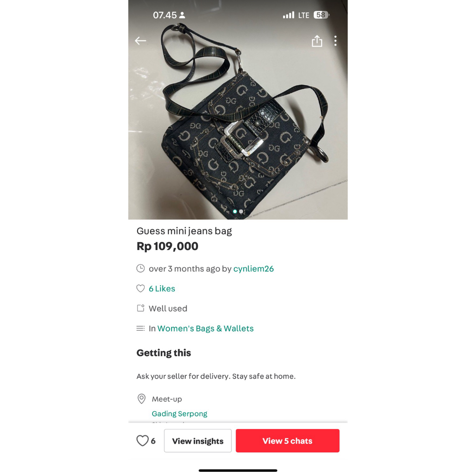
Task: Open the three-dot more options menu
Action: (336, 41)
